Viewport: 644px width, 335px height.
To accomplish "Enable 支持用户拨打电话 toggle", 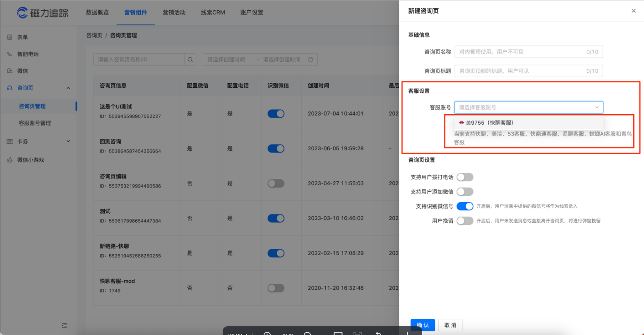I will (465, 177).
